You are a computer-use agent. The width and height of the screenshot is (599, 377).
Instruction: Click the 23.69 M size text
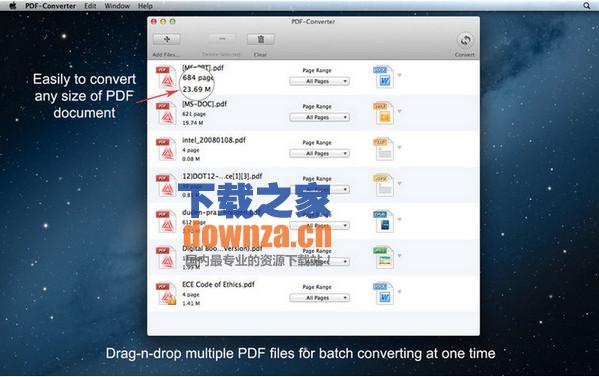coord(197,89)
